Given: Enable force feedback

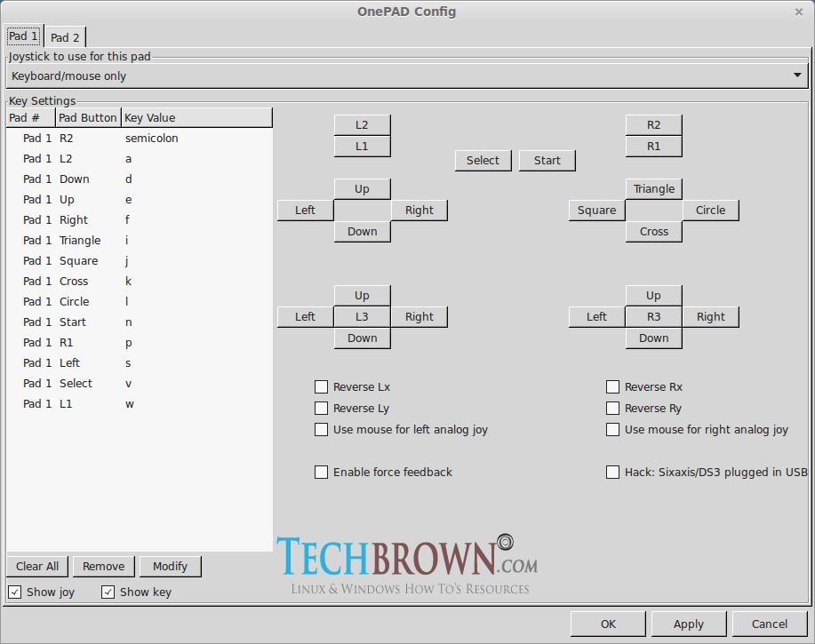Looking at the screenshot, I should pyautogui.click(x=321, y=473).
